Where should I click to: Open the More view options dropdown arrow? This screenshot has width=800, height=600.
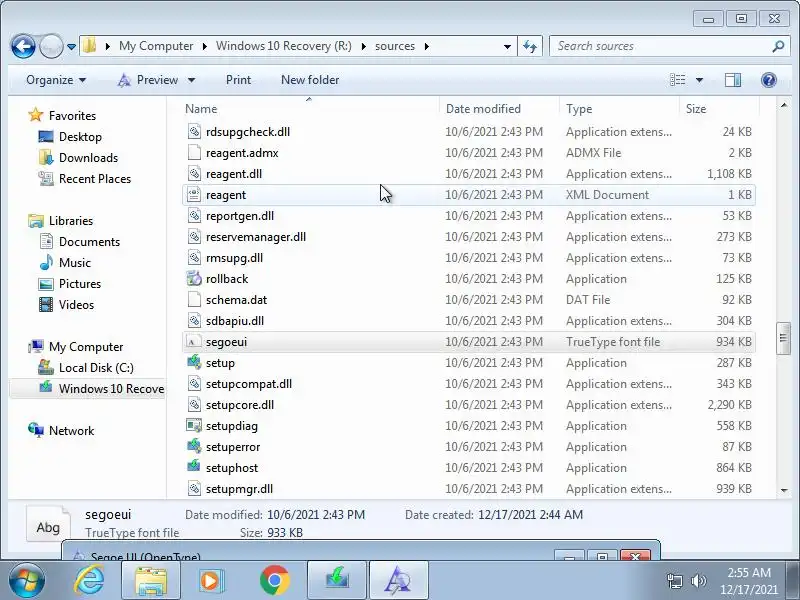click(x=699, y=80)
